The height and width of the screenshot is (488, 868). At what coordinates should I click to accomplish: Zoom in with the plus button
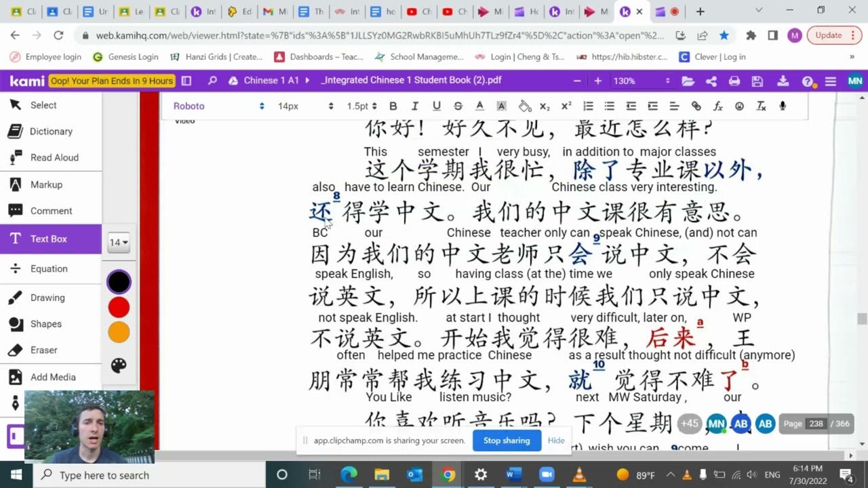click(x=597, y=81)
